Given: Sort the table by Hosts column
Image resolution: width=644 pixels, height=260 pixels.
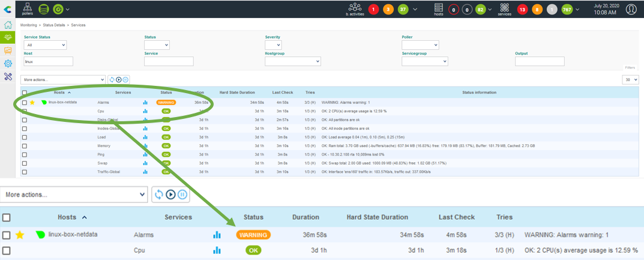Looking at the screenshot, I should click(59, 92).
